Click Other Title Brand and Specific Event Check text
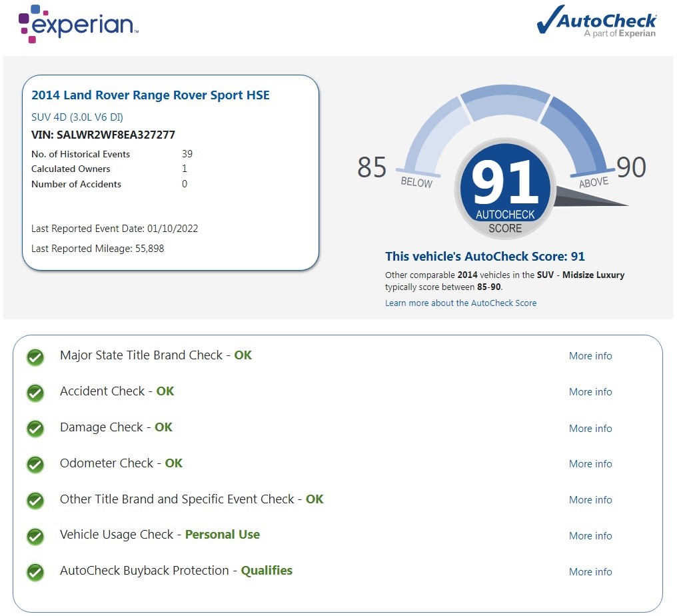Screen dimensions: 677x616 pos(192,499)
